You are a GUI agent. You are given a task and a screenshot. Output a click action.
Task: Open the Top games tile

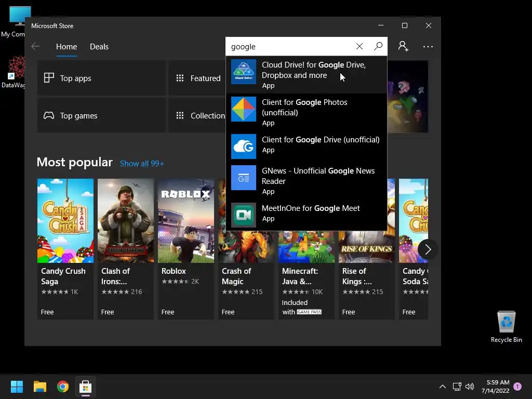click(101, 115)
